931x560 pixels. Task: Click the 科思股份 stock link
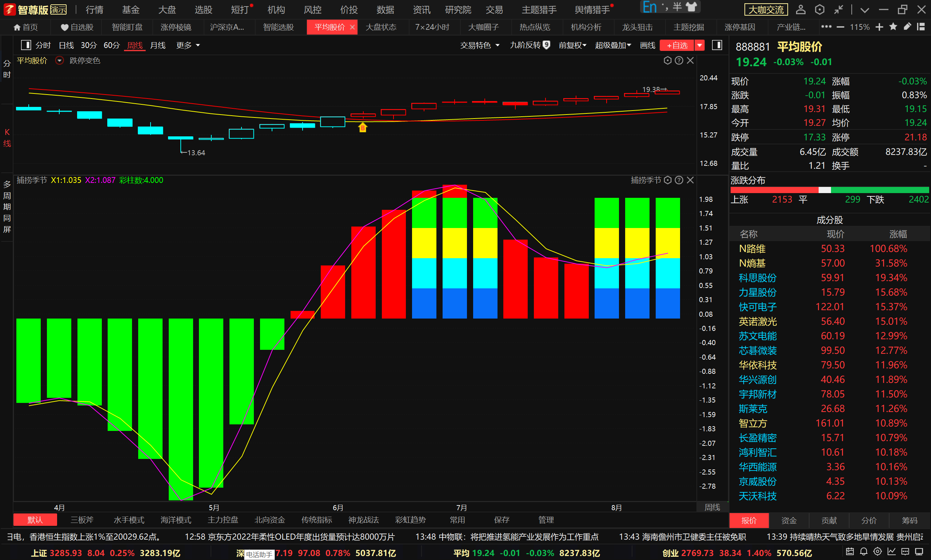pyautogui.click(x=758, y=278)
